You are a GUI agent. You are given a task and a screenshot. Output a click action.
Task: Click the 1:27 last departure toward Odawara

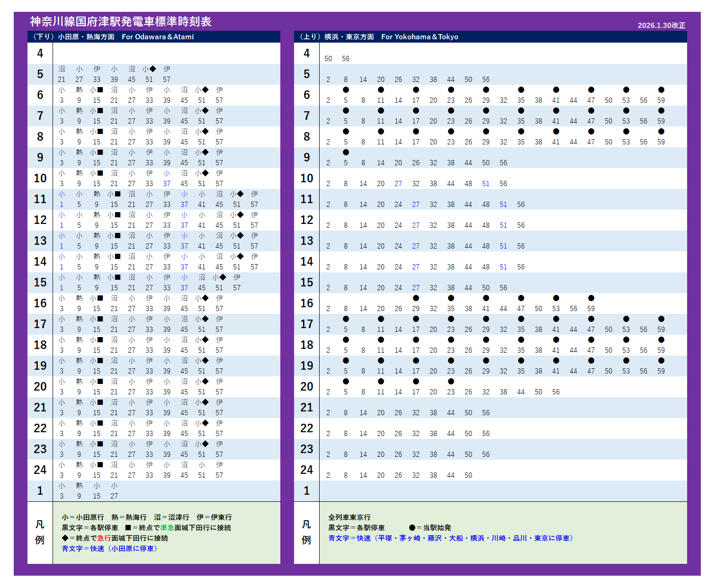tap(114, 496)
